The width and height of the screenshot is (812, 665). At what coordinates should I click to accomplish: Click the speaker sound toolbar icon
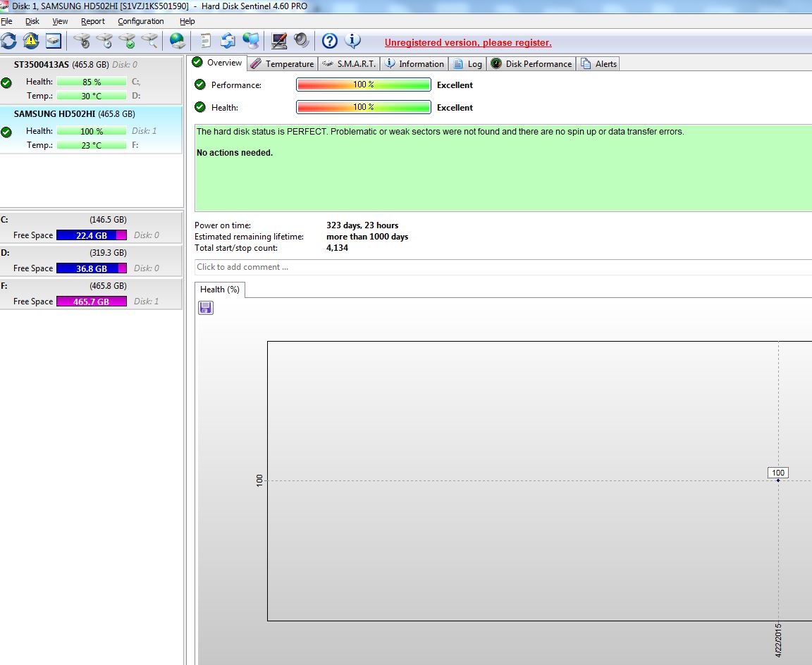click(302, 41)
